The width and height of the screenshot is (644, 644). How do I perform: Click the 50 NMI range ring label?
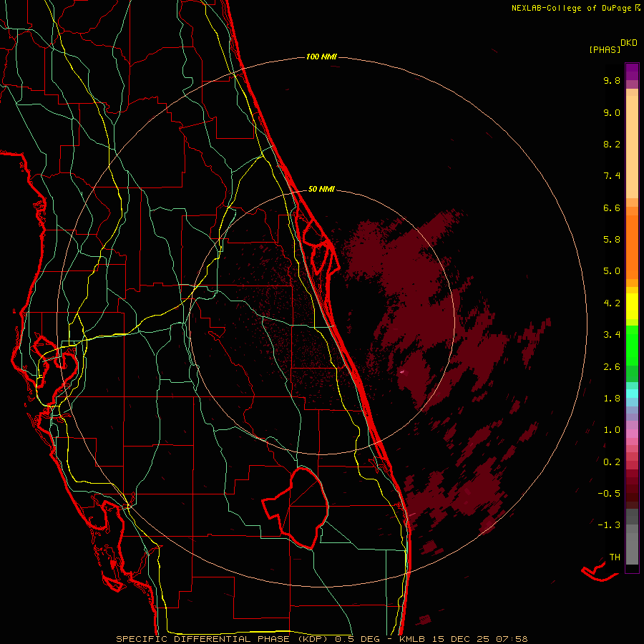(321, 189)
